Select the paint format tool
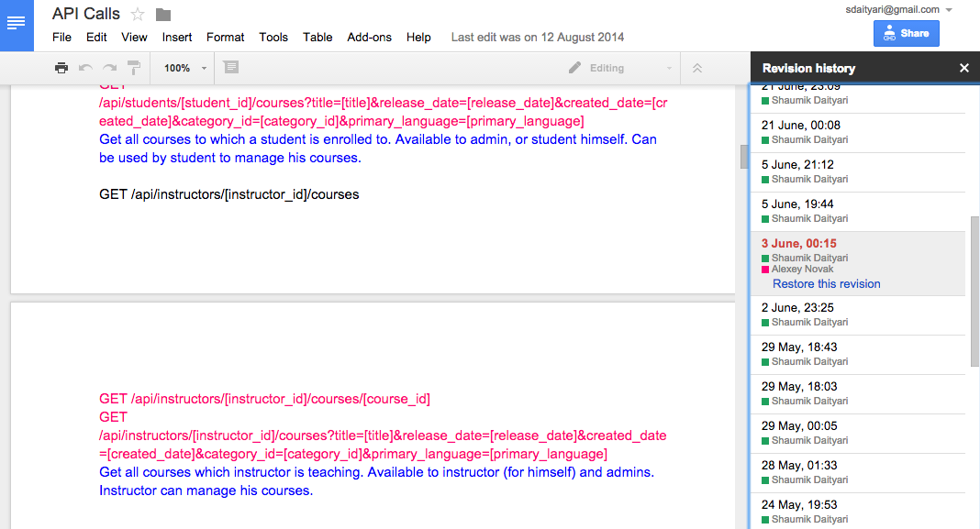The width and height of the screenshot is (980, 529). [x=134, y=68]
